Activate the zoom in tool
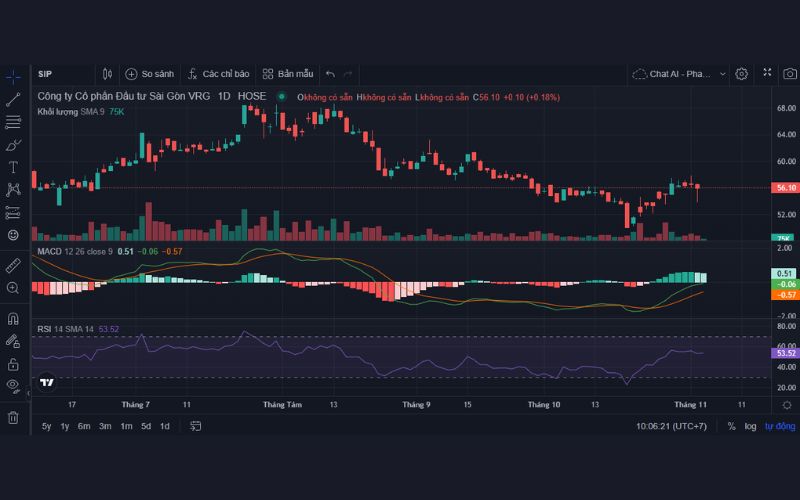The height and width of the screenshot is (500, 800). click(13, 288)
